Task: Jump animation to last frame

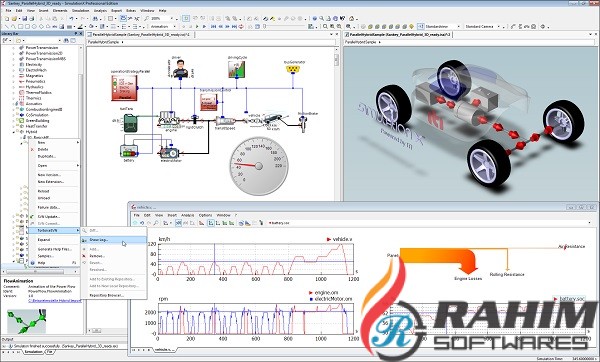Action: [x=234, y=26]
